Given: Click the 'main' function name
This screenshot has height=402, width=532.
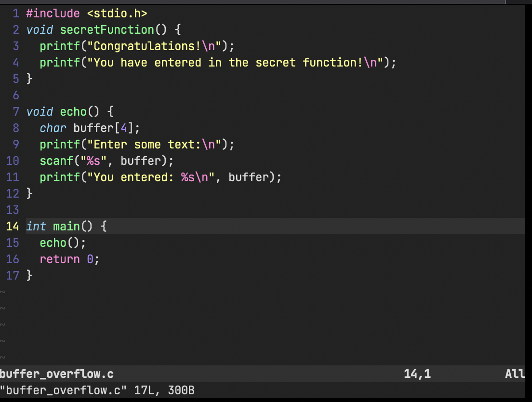Looking at the screenshot, I should click(x=66, y=226).
